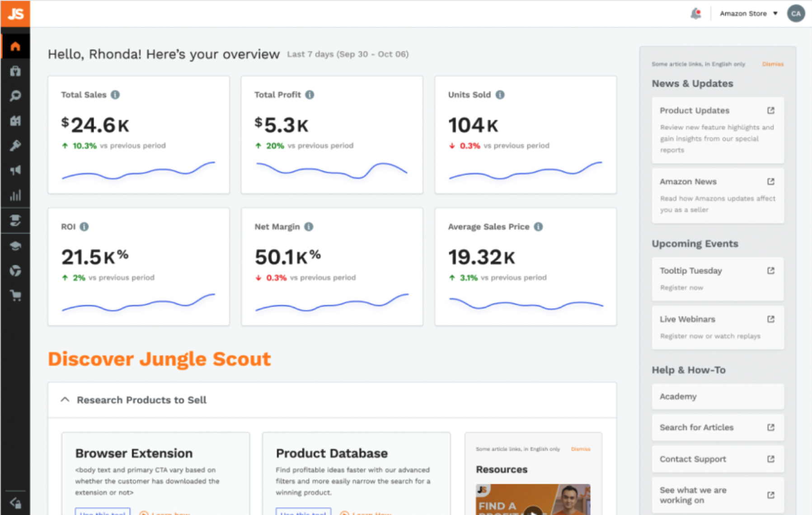812x515 pixels.
Task: Open Analytics via the bar chart sidebar icon
Action: [16, 195]
